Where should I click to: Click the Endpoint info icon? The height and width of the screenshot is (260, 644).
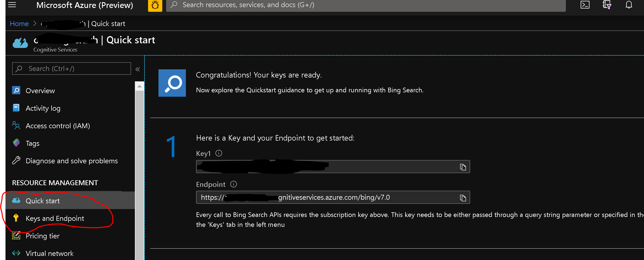(234, 184)
